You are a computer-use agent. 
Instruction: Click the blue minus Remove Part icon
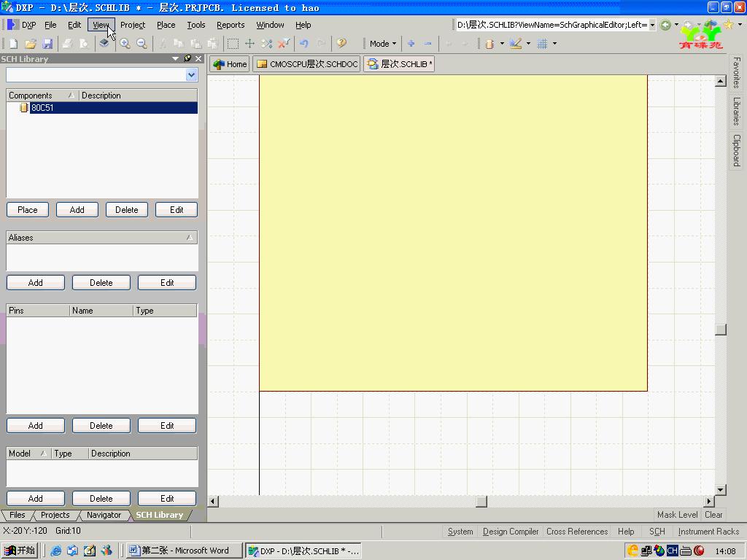427,44
